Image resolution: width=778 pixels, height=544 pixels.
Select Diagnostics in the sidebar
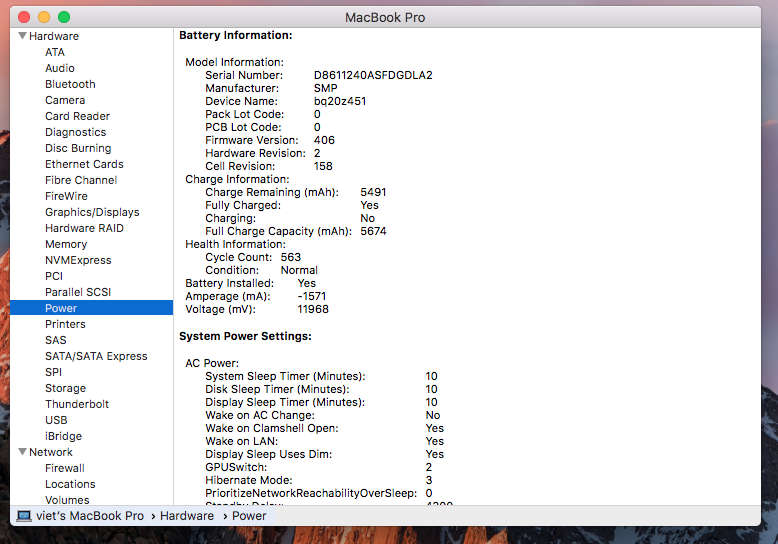pos(75,132)
